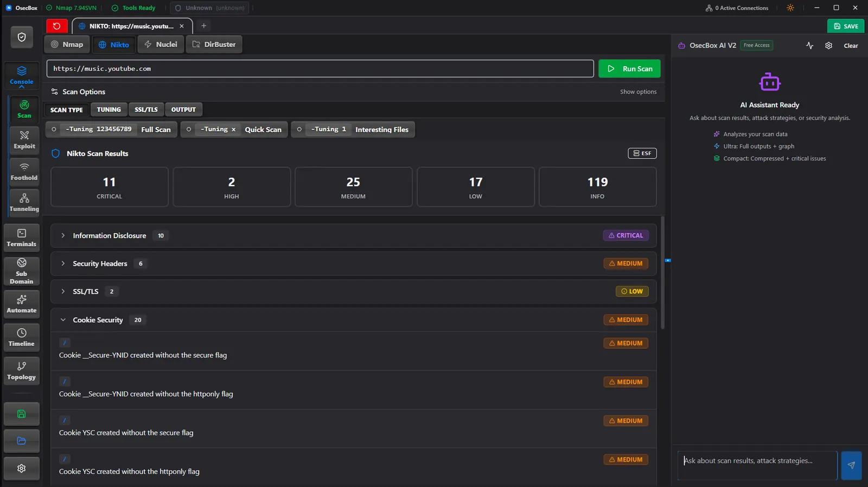The width and height of the screenshot is (868, 487).
Task: Click the CRITICAL count card
Action: (x=110, y=187)
